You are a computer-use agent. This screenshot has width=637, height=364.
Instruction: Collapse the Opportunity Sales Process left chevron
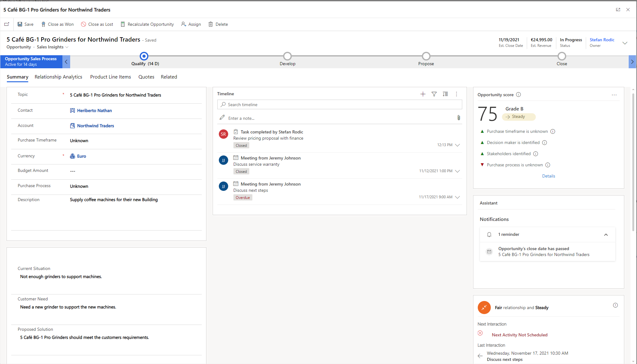pyautogui.click(x=66, y=62)
